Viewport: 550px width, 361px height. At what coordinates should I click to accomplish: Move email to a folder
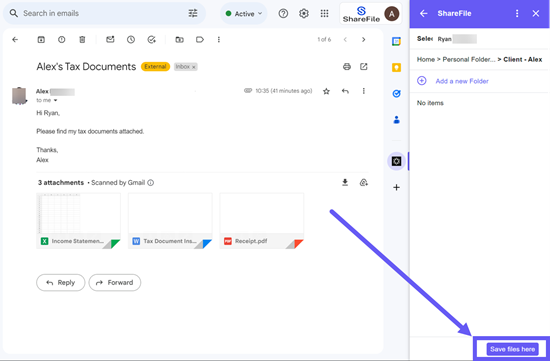point(179,40)
